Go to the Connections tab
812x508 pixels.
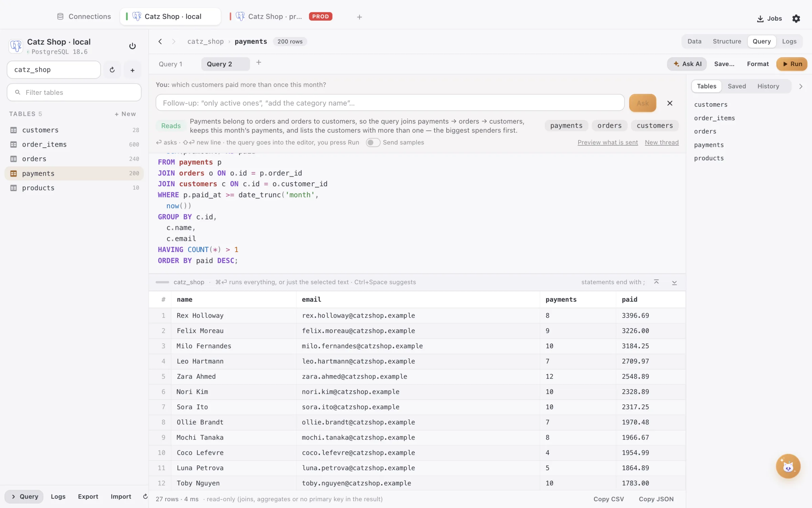pos(84,17)
